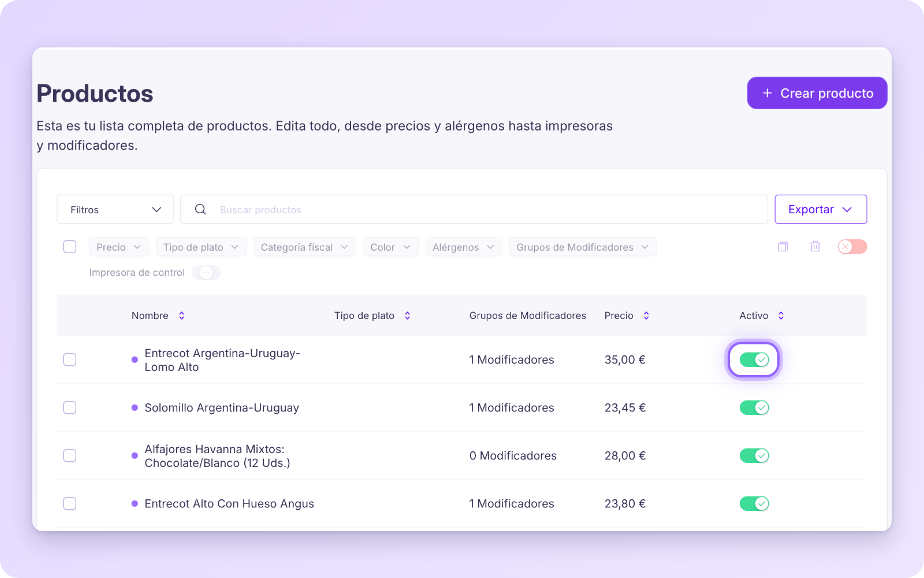The height and width of the screenshot is (578, 924).
Task: Click color dot beside Entrecot Alto Con Hueso Angus
Action: pyautogui.click(x=135, y=503)
